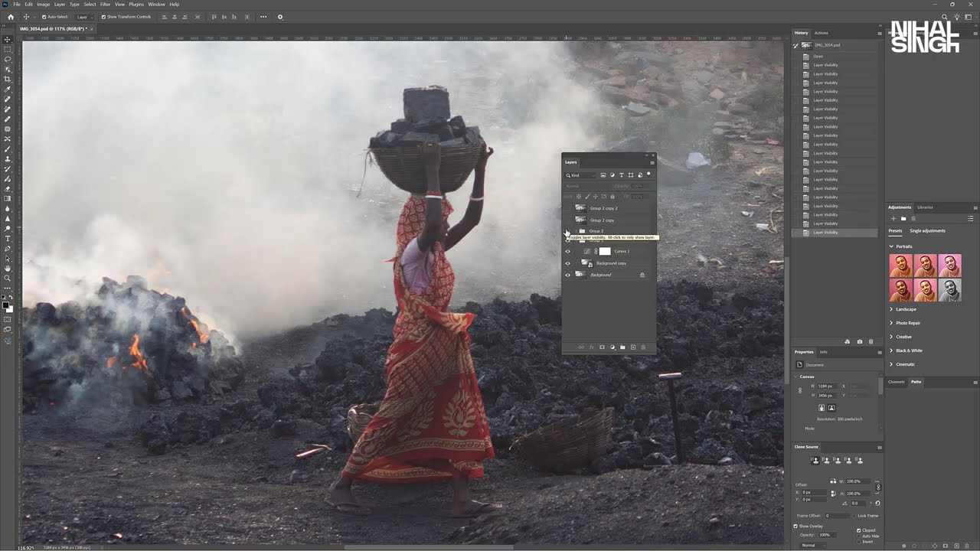Switch to the Channels tab
The image size is (980, 551).
(897, 382)
